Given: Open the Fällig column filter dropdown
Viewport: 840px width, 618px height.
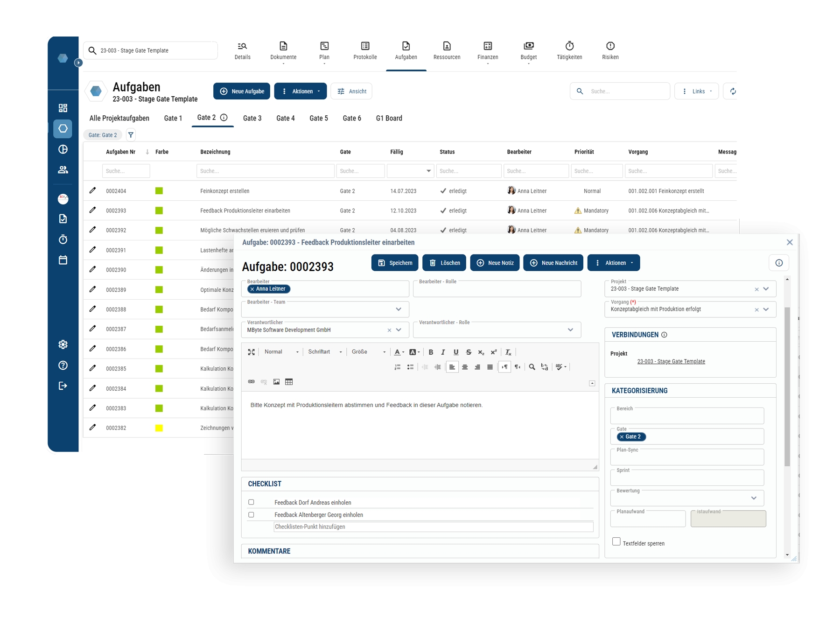Looking at the screenshot, I should click(428, 171).
